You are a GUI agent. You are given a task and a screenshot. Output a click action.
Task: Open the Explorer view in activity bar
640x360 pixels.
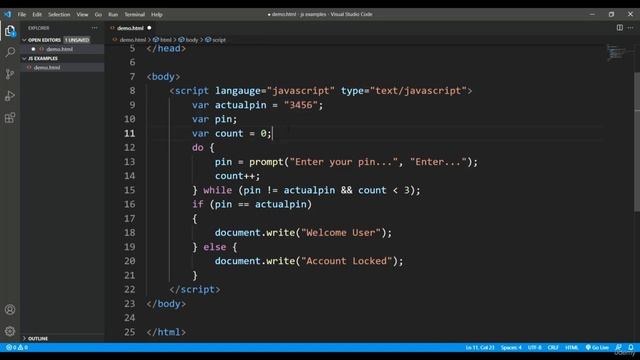pos(10,31)
